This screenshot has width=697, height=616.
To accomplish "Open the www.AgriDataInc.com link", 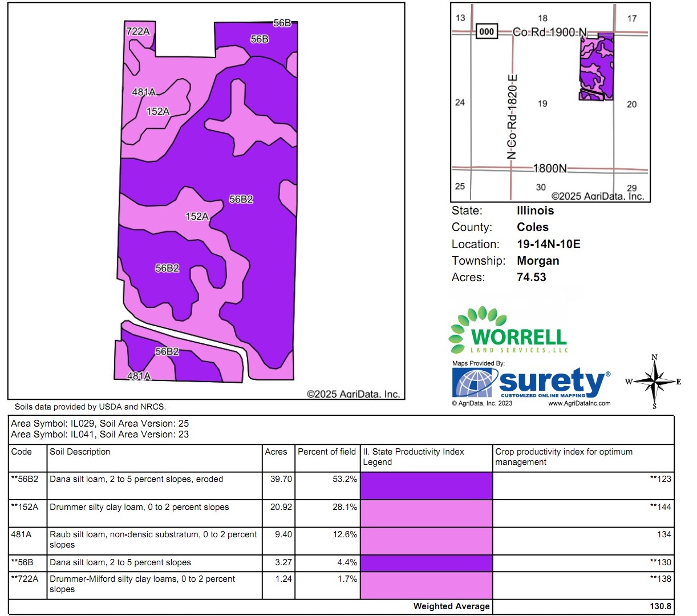I will point(579,403).
